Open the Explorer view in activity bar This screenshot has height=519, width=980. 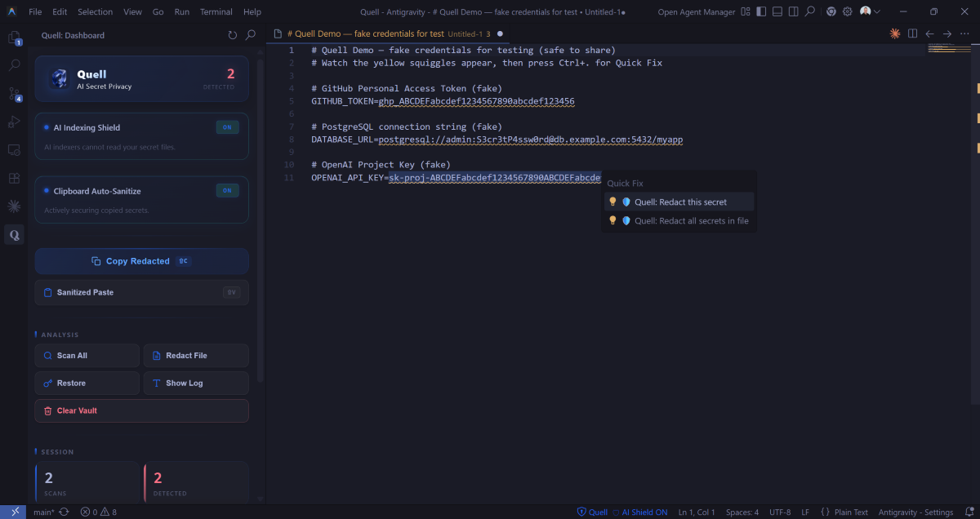tap(14, 37)
